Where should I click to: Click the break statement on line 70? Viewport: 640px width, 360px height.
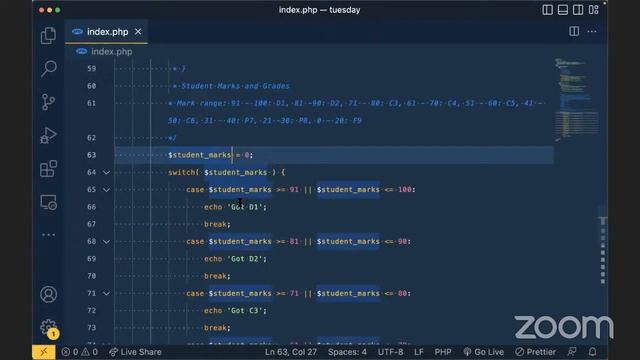217,276
